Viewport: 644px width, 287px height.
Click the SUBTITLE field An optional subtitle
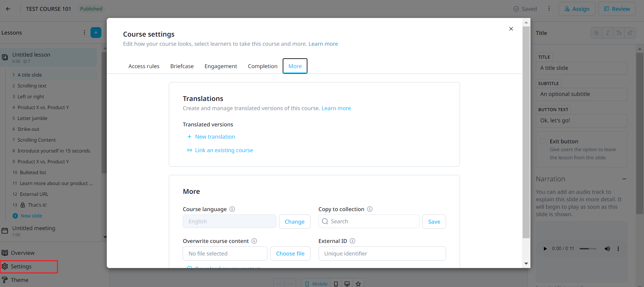[582, 94]
